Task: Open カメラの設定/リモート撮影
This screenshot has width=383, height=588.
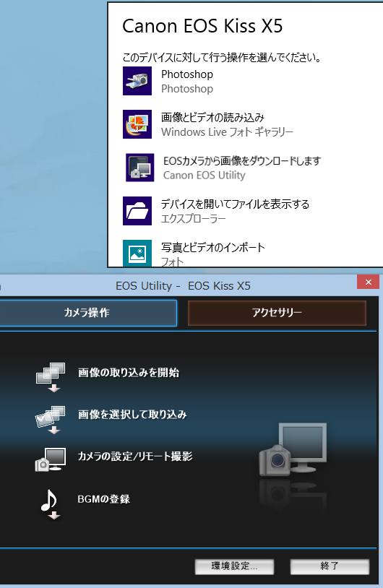Action: (135, 457)
